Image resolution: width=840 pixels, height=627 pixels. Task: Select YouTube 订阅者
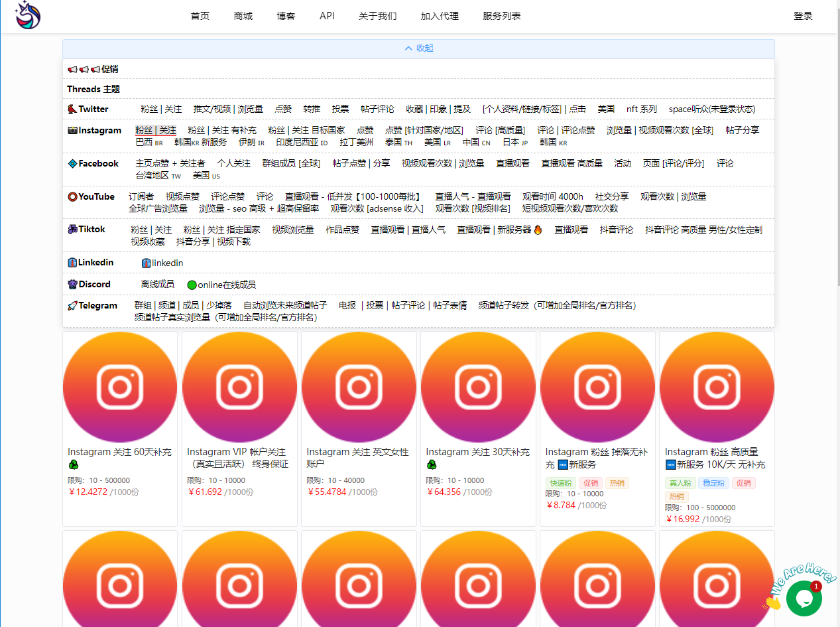[141, 196]
